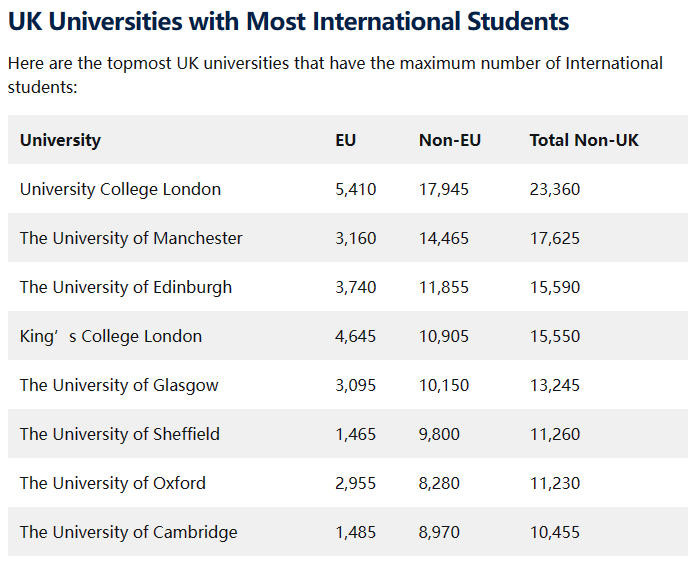Screen dimensions: 697x566
Task: Select The University of Edinburgh cell
Action: 125,287
